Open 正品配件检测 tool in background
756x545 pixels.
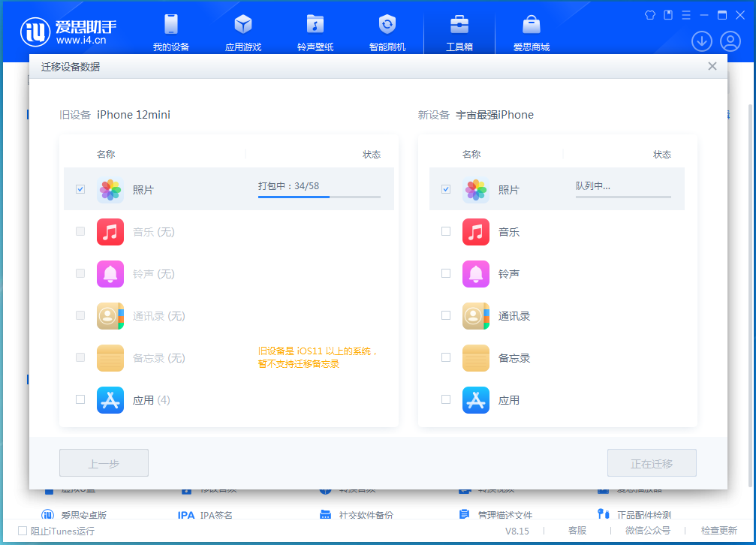(x=634, y=515)
